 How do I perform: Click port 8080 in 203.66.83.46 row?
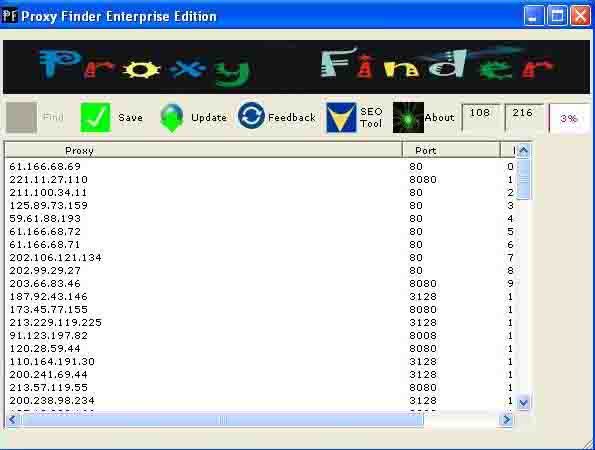[x=423, y=283]
